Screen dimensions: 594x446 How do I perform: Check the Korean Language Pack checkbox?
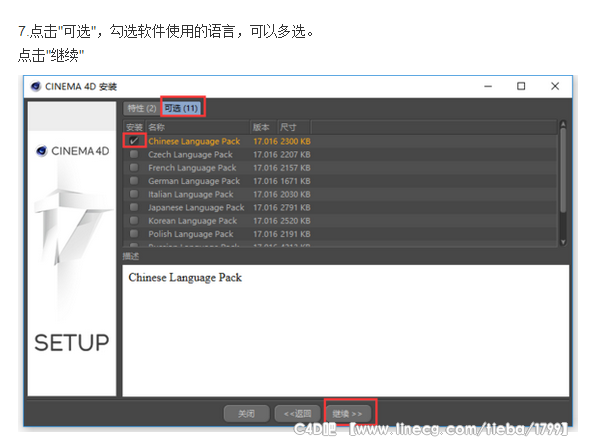click(134, 221)
